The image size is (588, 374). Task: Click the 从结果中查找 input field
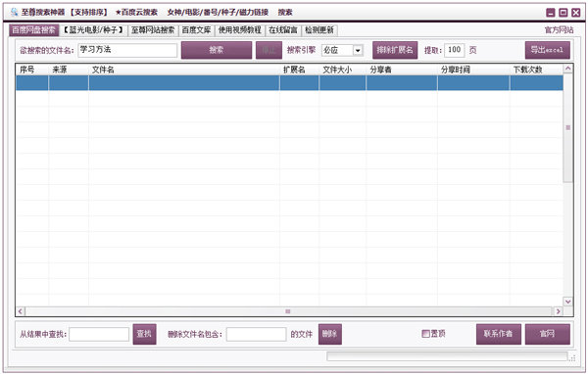[99, 334]
